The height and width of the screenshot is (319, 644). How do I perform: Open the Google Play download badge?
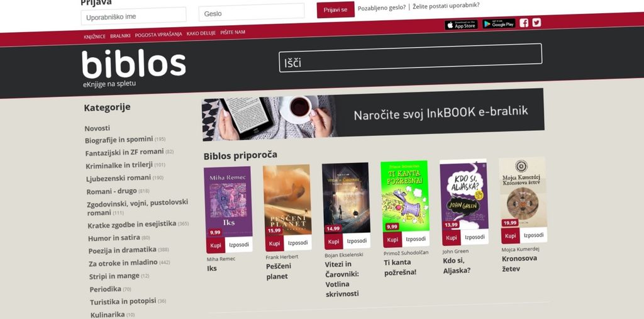pos(499,24)
